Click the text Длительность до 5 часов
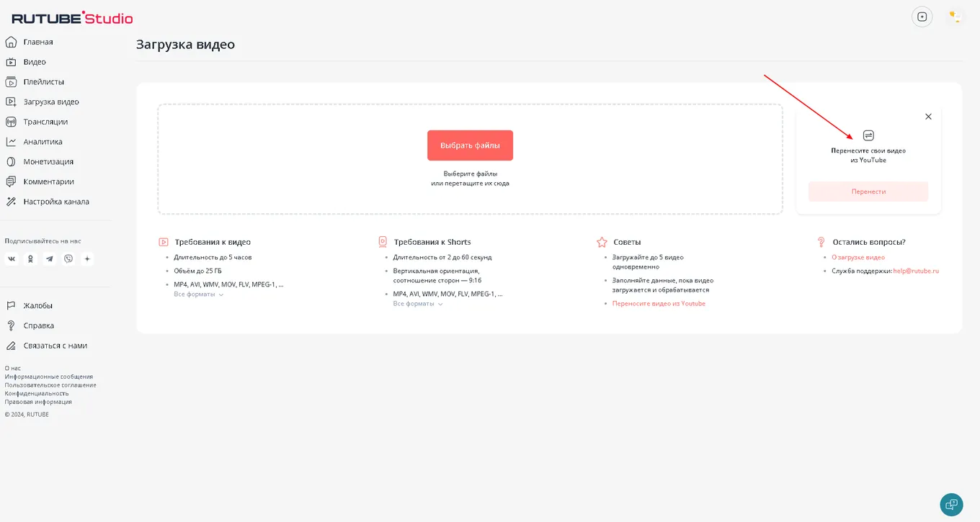 [213, 257]
